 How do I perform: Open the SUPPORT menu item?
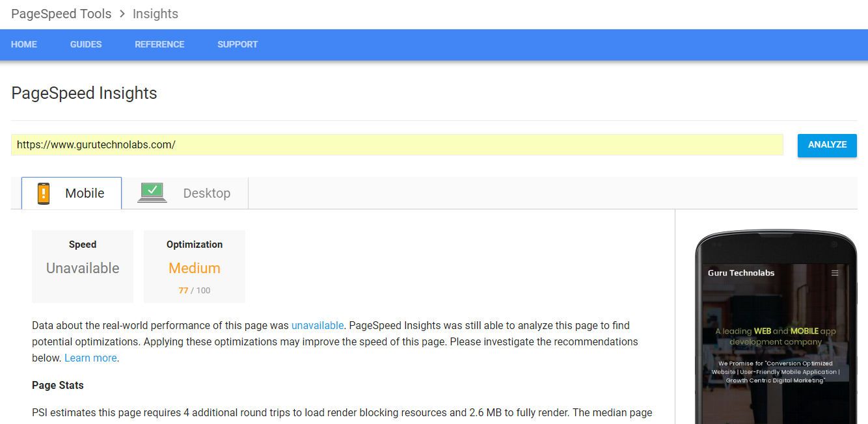[237, 44]
